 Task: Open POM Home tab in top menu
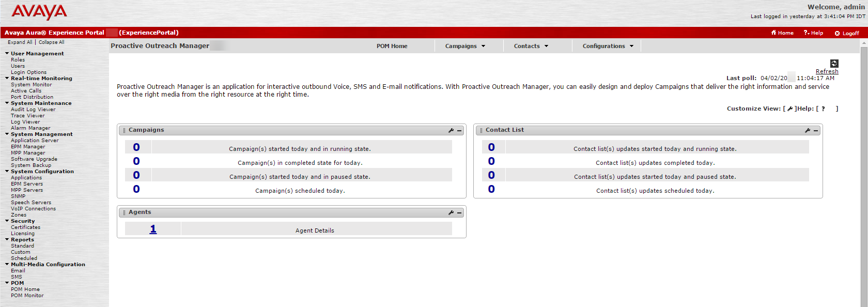[x=392, y=46]
